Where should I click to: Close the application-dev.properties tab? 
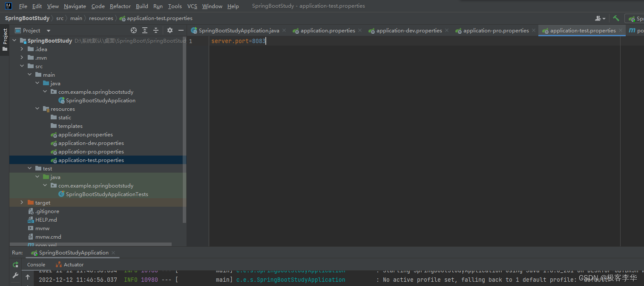[447, 31]
